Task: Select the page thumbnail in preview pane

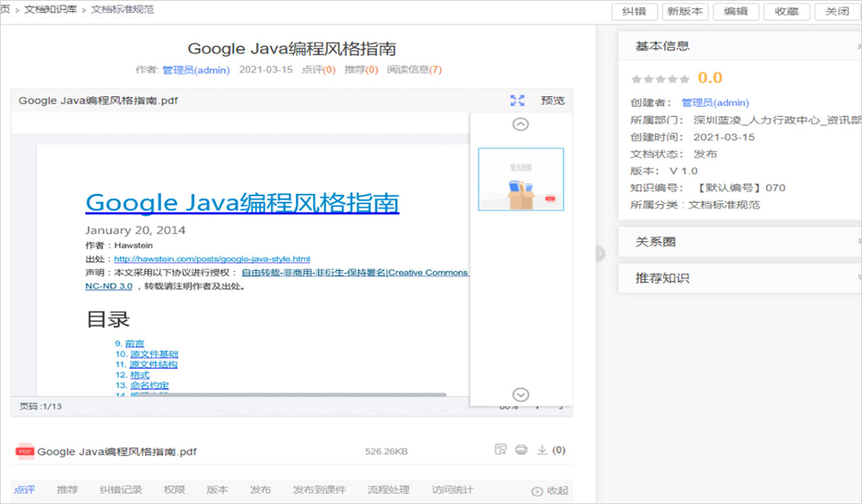Action: pos(521,180)
